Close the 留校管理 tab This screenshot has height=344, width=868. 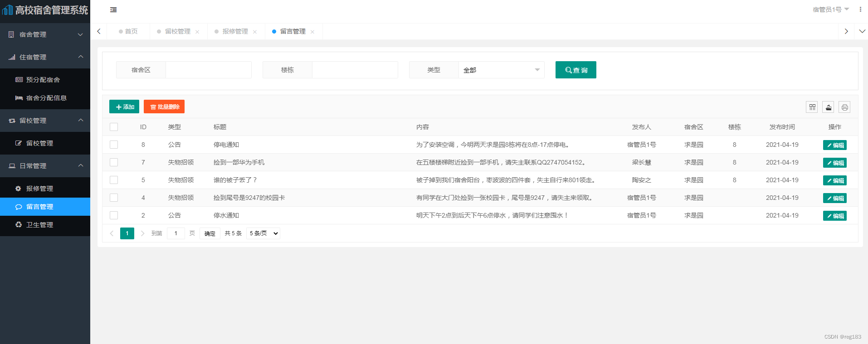pos(197,32)
